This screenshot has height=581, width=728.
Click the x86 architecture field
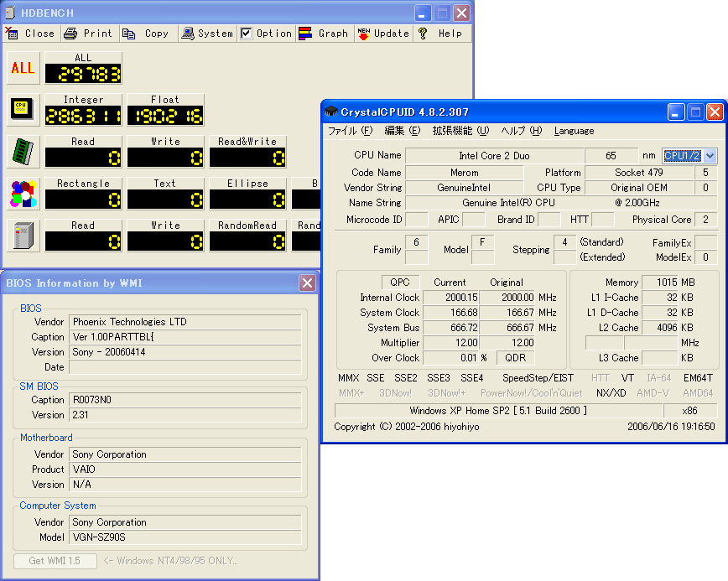click(x=690, y=411)
